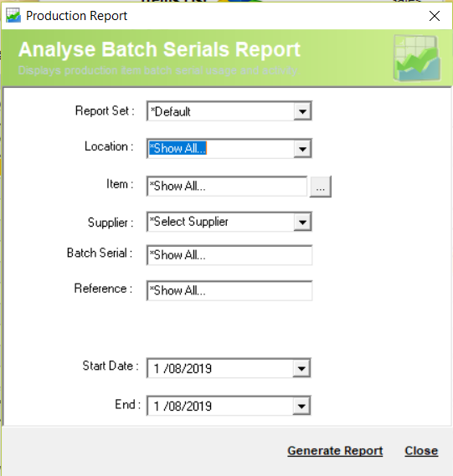Viewport: 453px width, 476px height.
Task: Select the Item text field
Action: 227,186
